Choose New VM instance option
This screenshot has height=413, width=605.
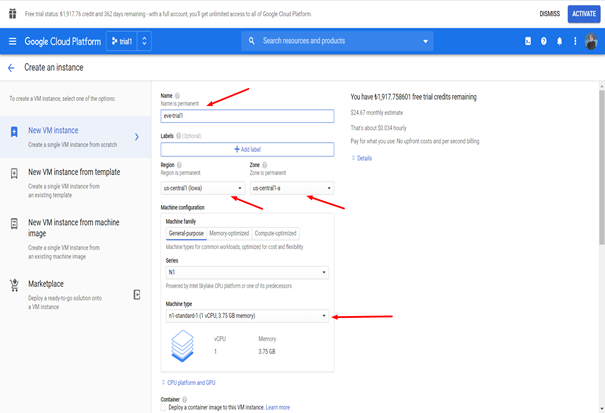click(75, 137)
